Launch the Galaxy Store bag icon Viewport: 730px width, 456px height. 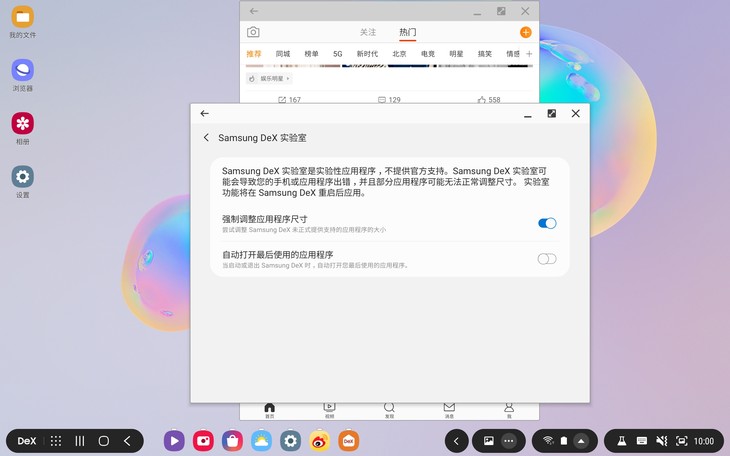click(232, 441)
